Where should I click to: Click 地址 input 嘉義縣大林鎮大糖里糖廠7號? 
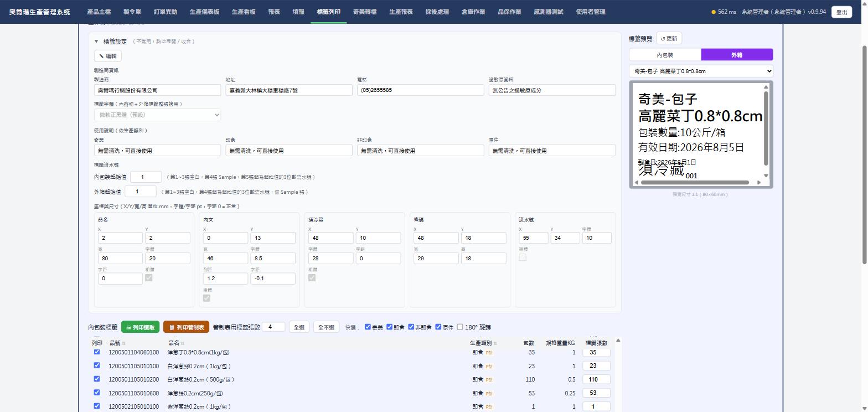[289, 90]
